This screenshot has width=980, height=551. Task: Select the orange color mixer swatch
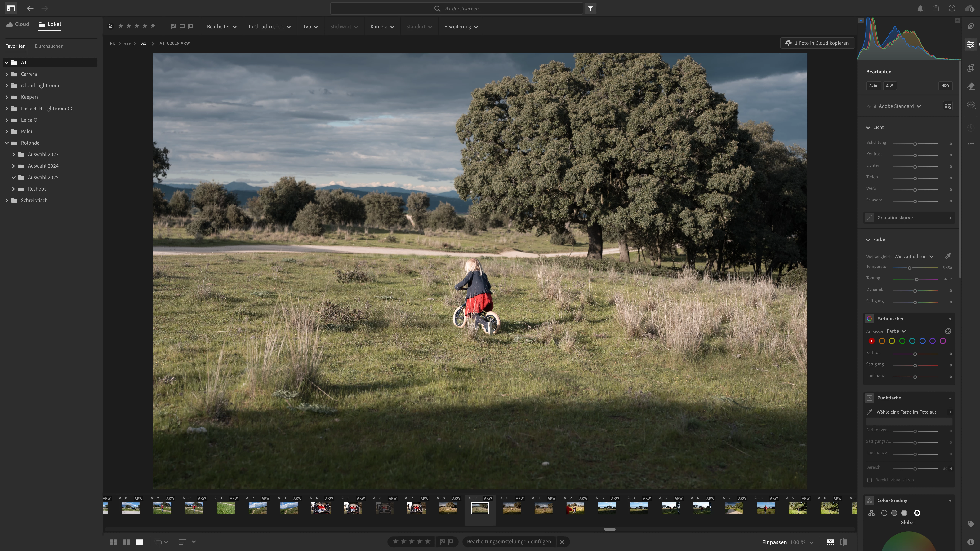point(881,341)
